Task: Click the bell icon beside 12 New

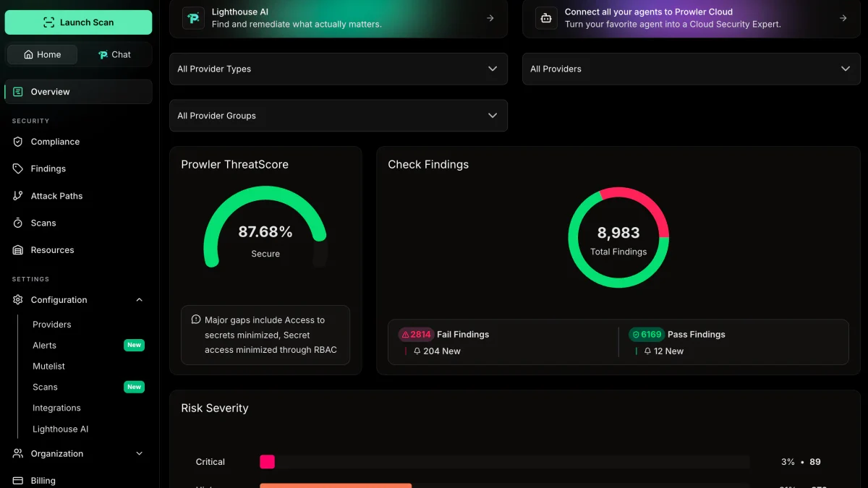Action: [x=647, y=351]
